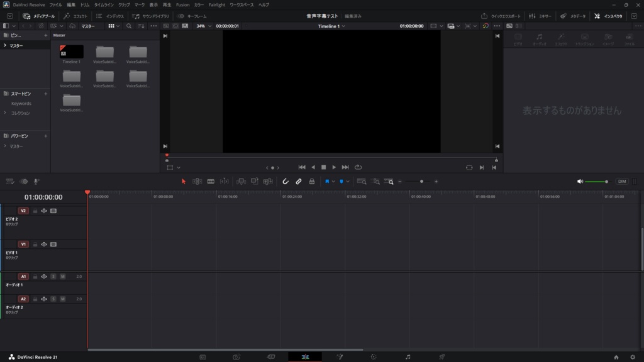Viewport: 644px width, 362px height.
Task: Toggle position lock padlock in toolbar
Action: point(312,182)
